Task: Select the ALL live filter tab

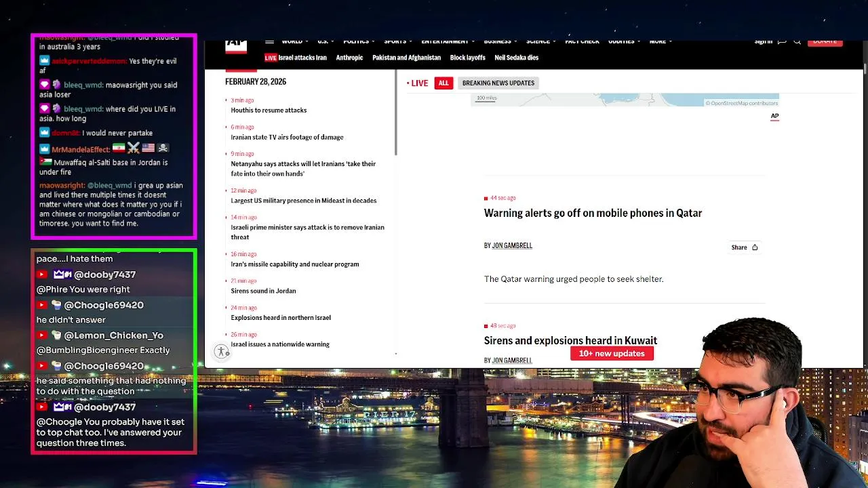Action: [x=443, y=83]
